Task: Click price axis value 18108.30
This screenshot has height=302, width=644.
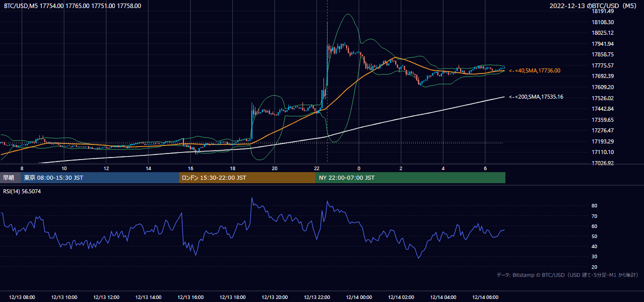Action: click(603, 22)
